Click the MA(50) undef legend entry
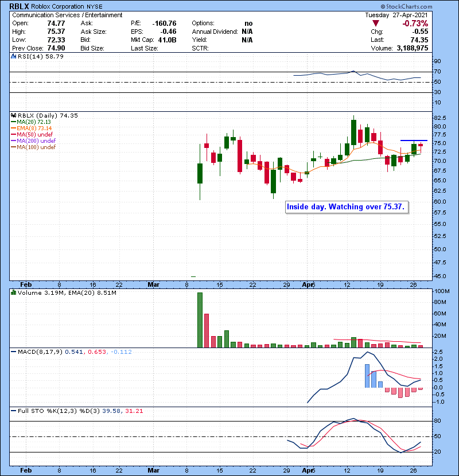 pyautogui.click(x=34, y=134)
